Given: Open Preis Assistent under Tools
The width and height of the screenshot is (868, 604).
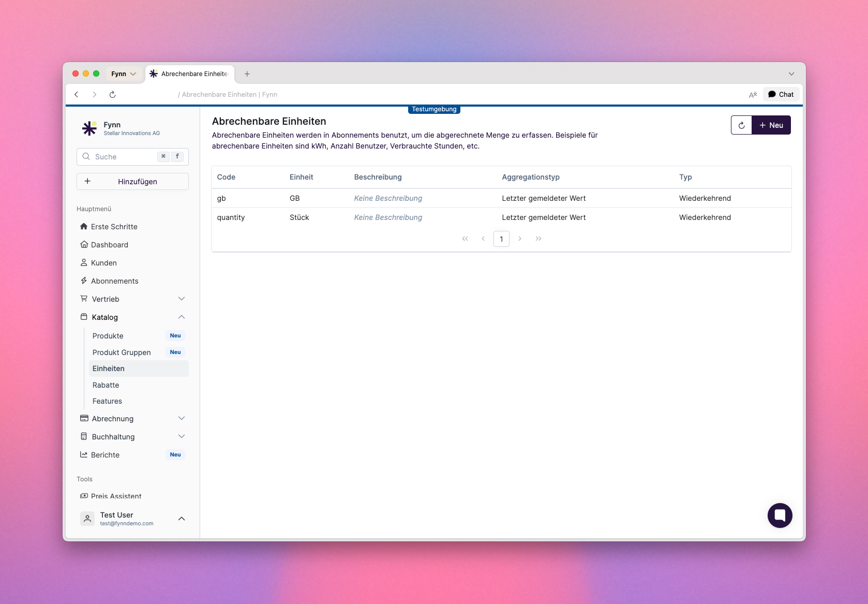Looking at the screenshot, I should tap(116, 496).
